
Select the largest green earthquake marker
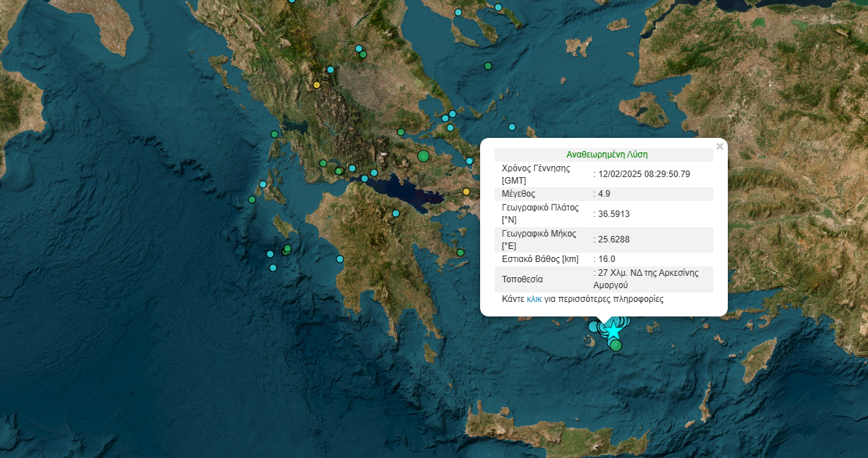pos(423,155)
